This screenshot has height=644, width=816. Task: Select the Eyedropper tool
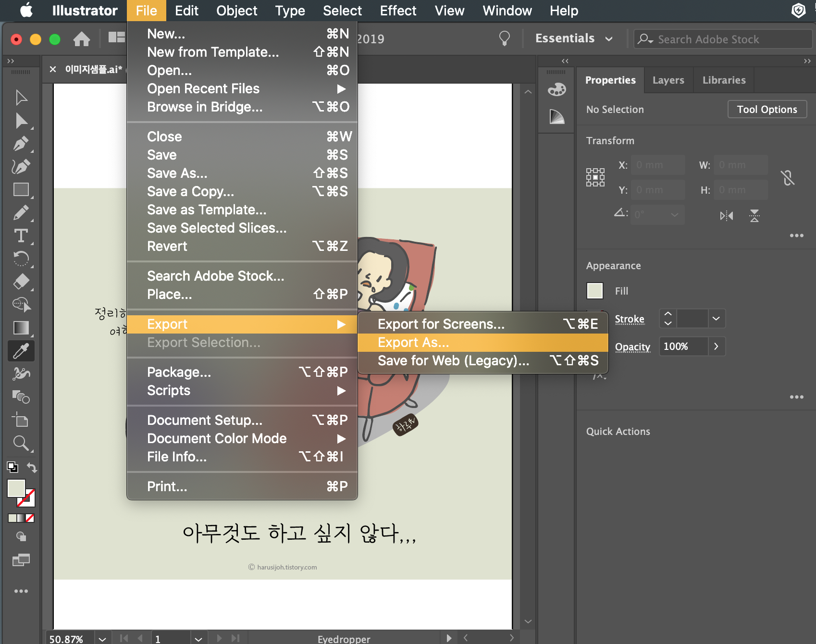click(x=21, y=351)
